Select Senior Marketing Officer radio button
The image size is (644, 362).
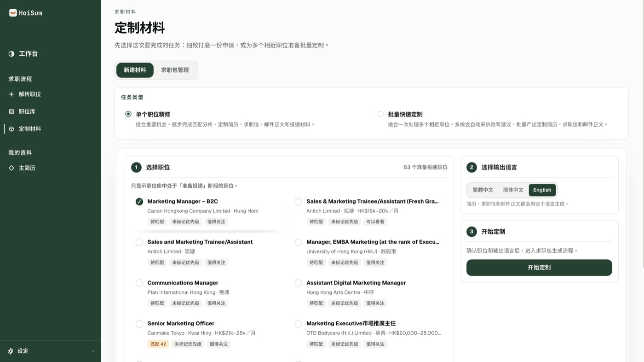point(139,324)
